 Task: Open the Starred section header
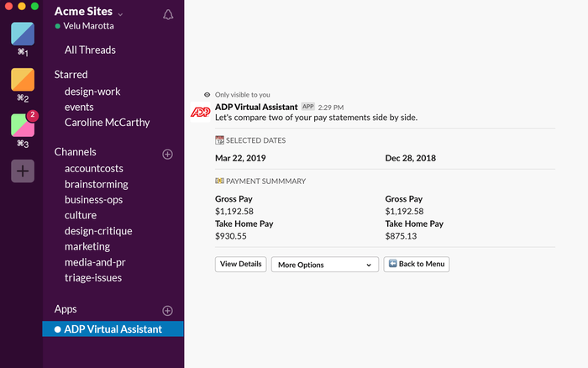tap(71, 74)
